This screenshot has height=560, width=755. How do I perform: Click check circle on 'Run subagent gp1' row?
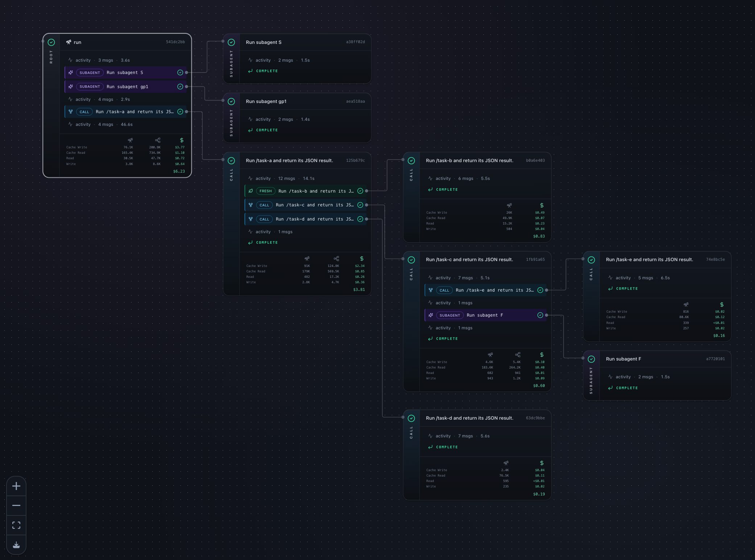pos(180,87)
